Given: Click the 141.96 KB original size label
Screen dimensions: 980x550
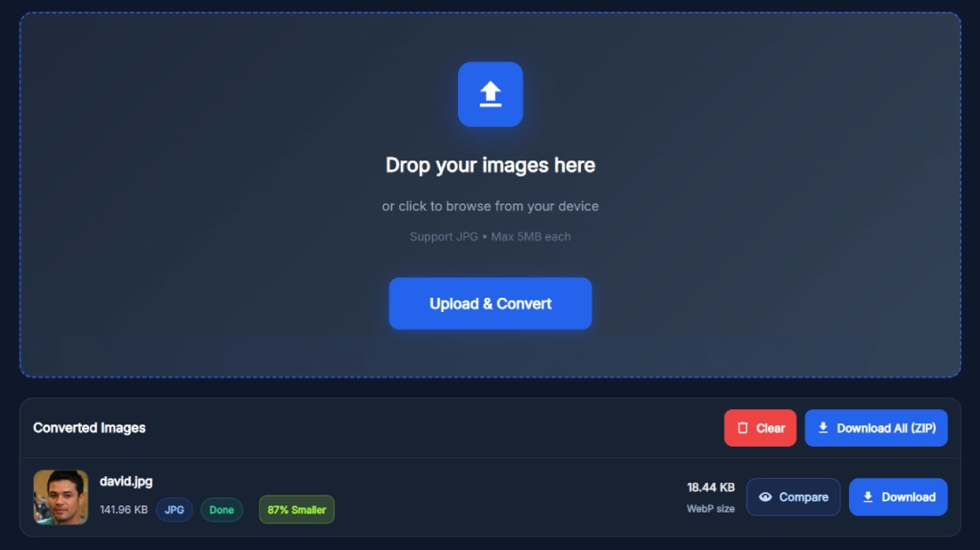Looking at the screenshot, I should pos(123,509).
